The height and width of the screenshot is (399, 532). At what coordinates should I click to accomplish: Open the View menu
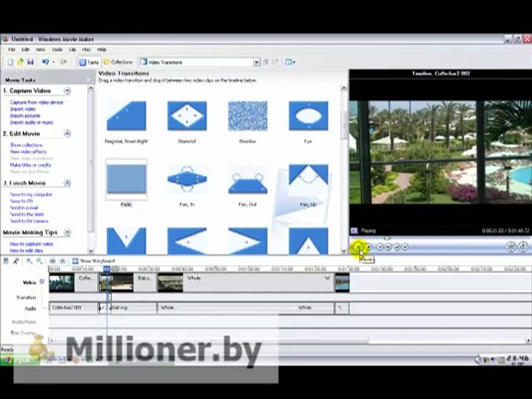tap(40, 49)
